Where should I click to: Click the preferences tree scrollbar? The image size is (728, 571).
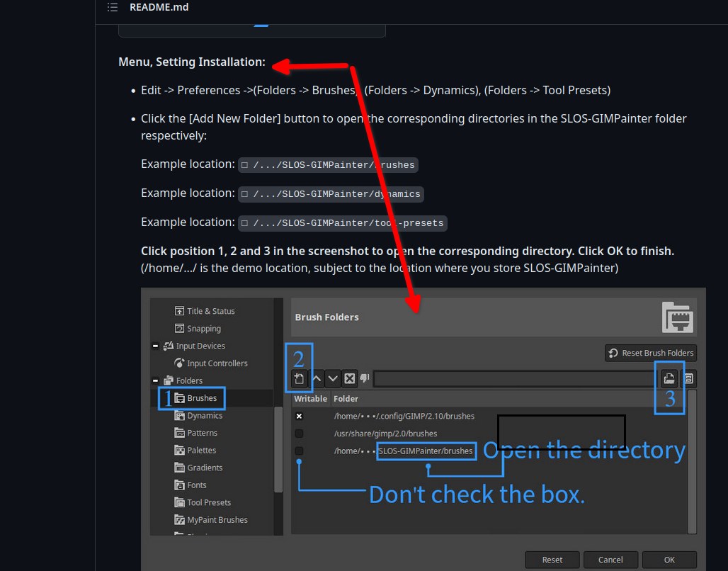pyautogui.click(x=278, y=448)
